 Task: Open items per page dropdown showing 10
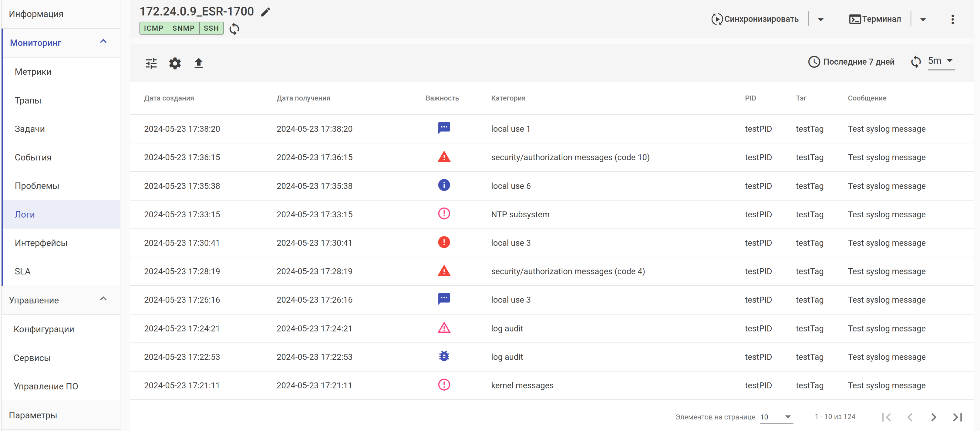776,417
